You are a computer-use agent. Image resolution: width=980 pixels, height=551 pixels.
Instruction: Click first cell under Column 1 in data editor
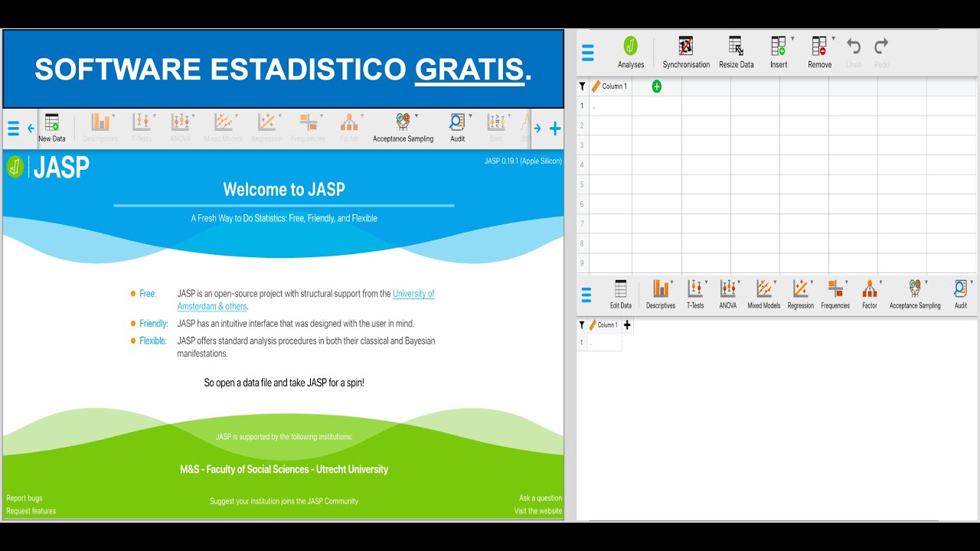click(610, 106)
